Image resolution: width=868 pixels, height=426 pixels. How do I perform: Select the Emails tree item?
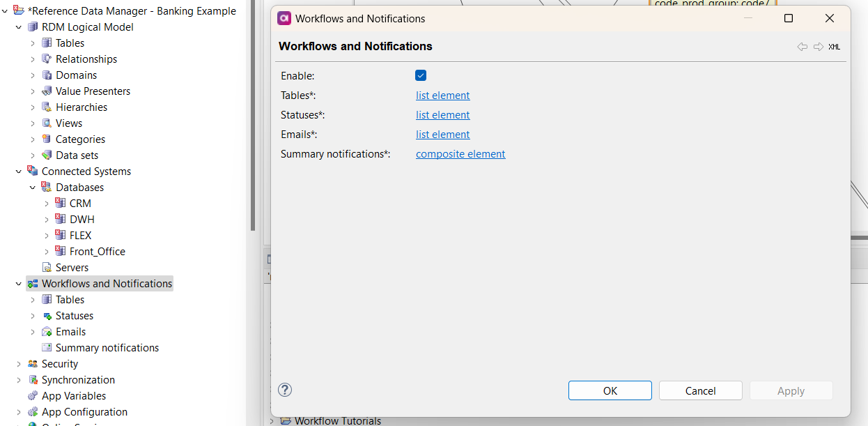point(71,331)
